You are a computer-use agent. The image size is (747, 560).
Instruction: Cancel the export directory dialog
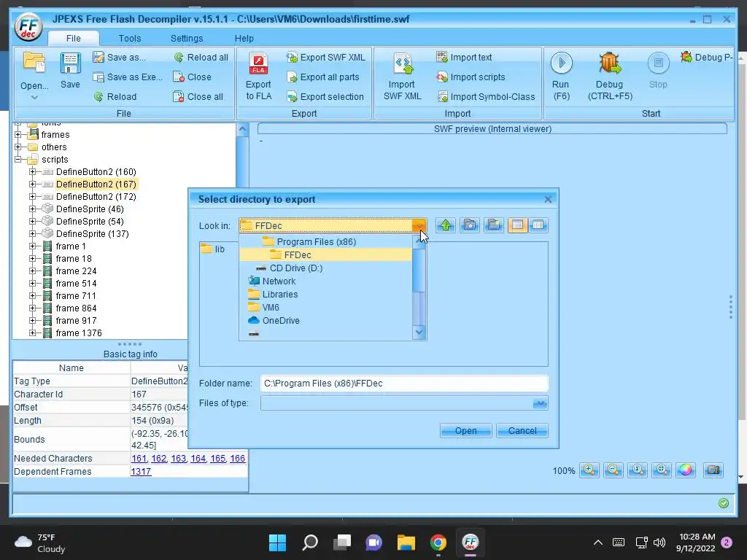pyautogui.click(x=522, y=430)
